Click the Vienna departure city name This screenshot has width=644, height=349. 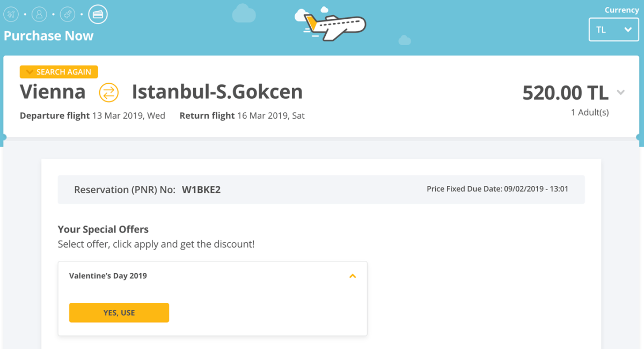tap(53, 92)
